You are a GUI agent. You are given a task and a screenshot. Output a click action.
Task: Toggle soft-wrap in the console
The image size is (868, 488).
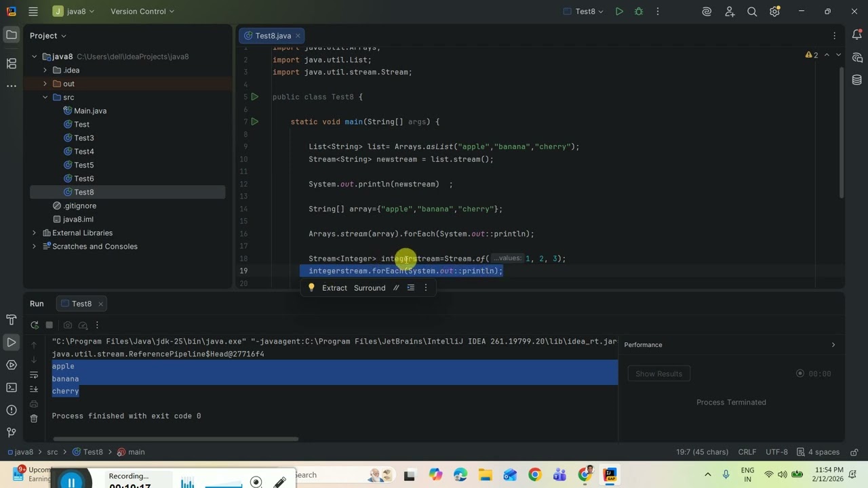click(x=34, y=375)
